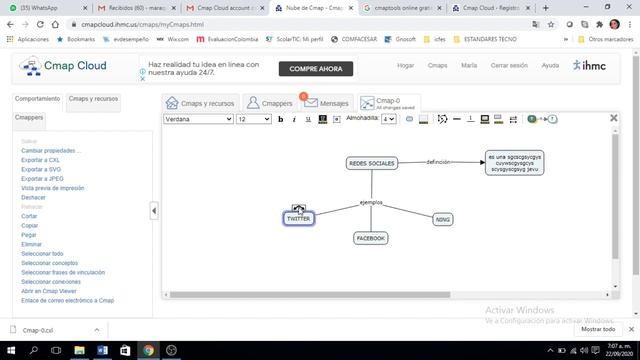Viewport: 640px width, 360px height.
Task: Select the FACEBOOK concept node
Action: tap(371, 238)
